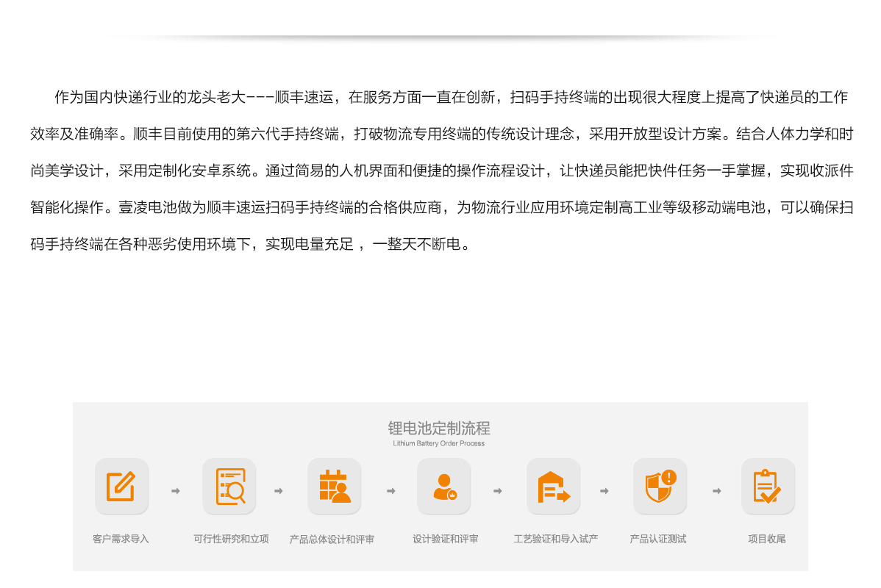Click the 客户需求导入 text label
881x588 pixels.
pos(121,539)
